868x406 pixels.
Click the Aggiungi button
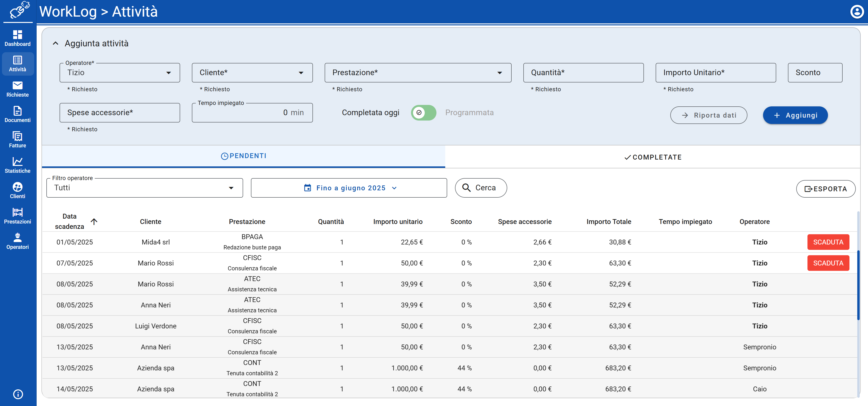click(x=795, y=115)
